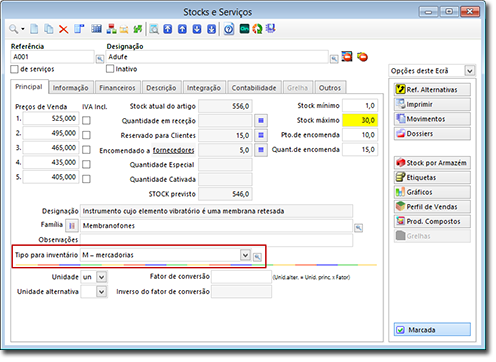Screen dimensions: 496x362
Task: Check IVA Incl. for price 3
Action: 86,150
